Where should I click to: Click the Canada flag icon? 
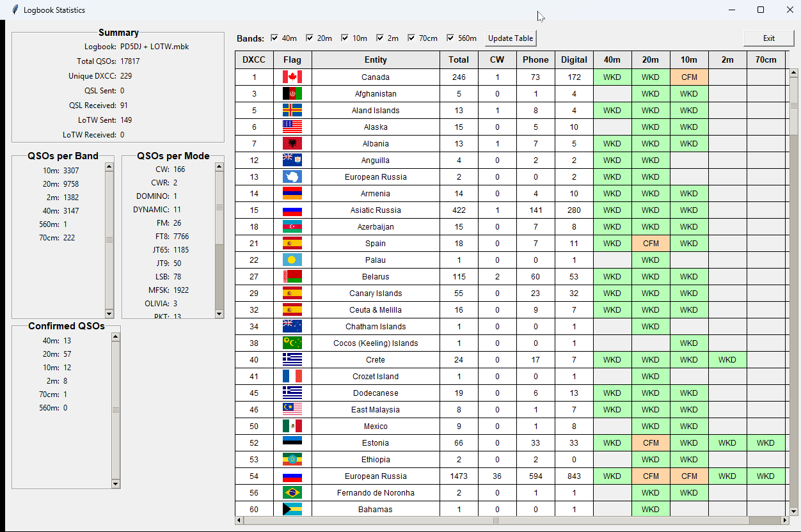click(292, 77)
